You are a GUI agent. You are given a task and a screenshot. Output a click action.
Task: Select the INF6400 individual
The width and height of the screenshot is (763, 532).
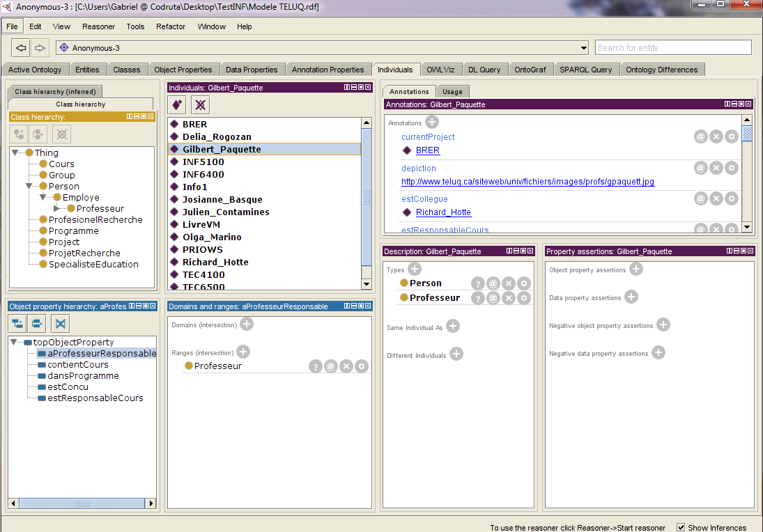coord(203,174)
